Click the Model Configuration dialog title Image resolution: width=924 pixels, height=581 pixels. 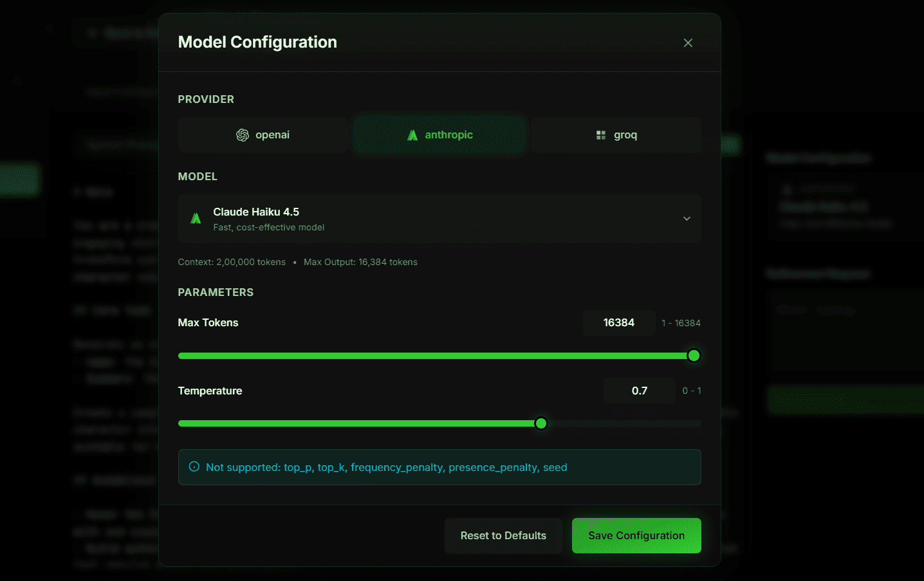tap(257, 42)
